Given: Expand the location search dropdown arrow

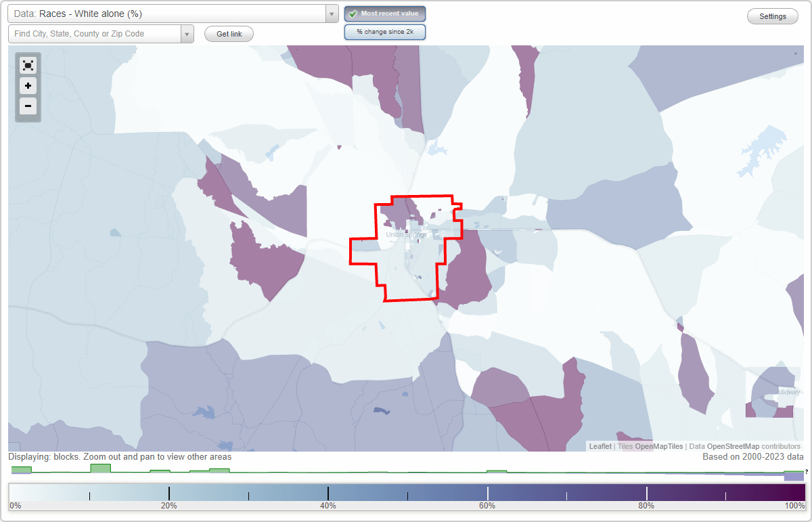Looking at the screenshot, I should coord(187,33).
